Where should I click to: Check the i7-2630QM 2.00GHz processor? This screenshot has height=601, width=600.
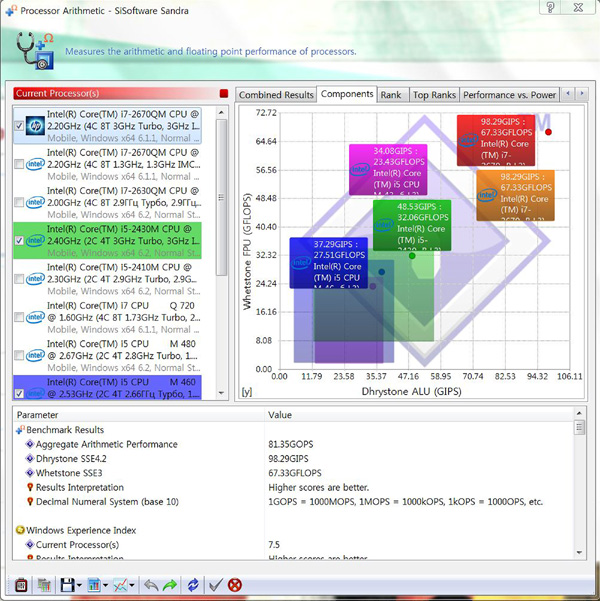tap(19, 202)
